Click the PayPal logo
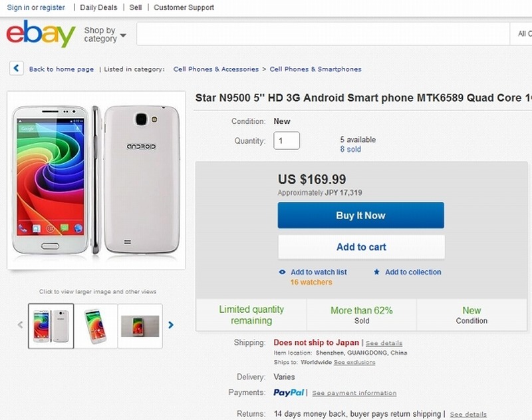 (289, 393)
